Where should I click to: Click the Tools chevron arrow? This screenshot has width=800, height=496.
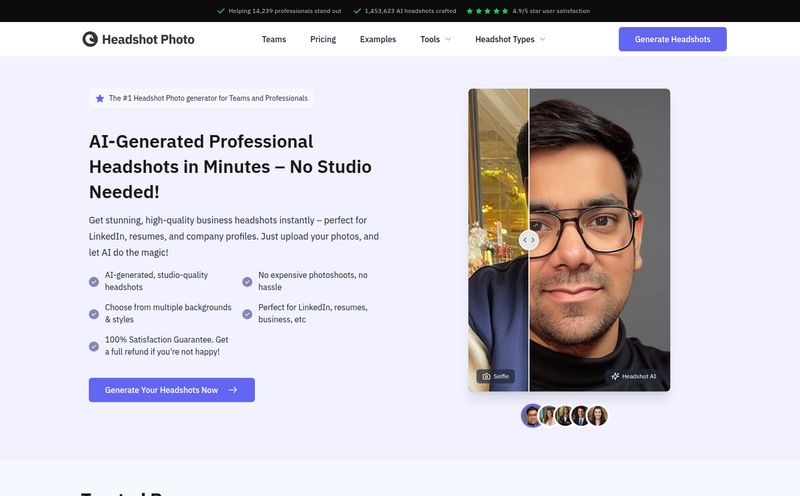coord(448,39)
